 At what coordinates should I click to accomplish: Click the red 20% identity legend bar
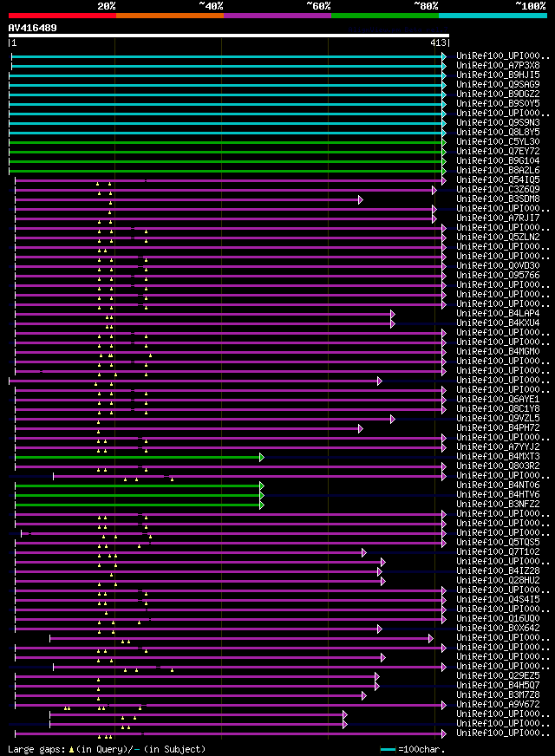(62, 16)
